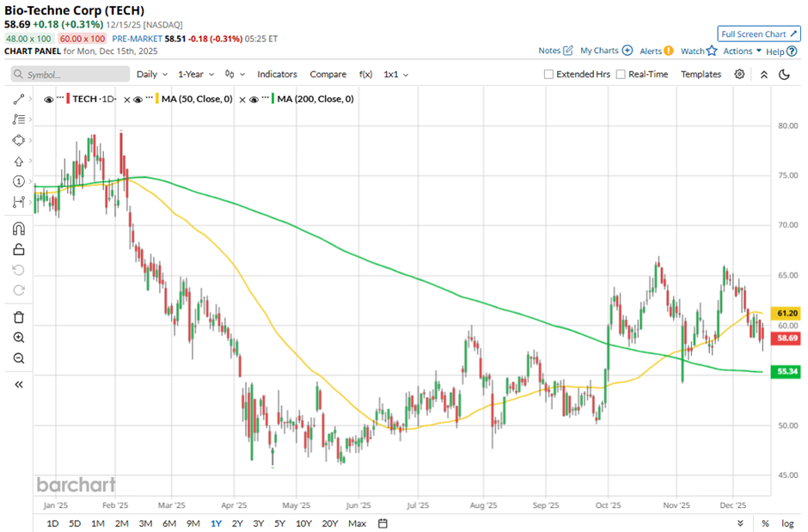Viewport: 808px width, 532px height.
Task: Click the Alerts warning icon
Action: coord(669,51)
